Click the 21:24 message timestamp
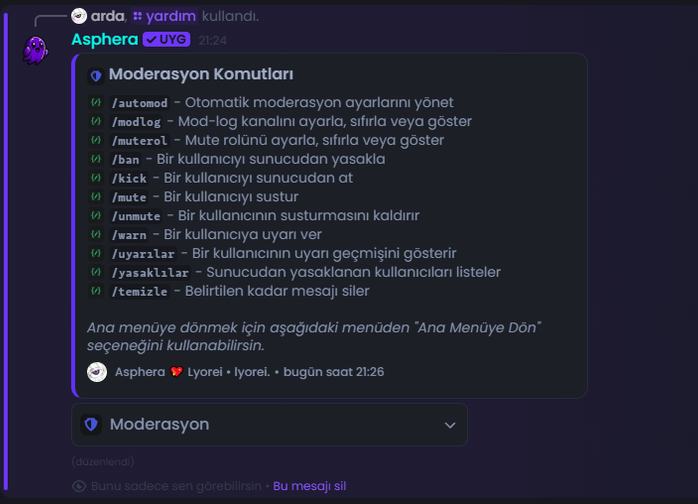Screen dimensions: 698x504 point(212,41)
